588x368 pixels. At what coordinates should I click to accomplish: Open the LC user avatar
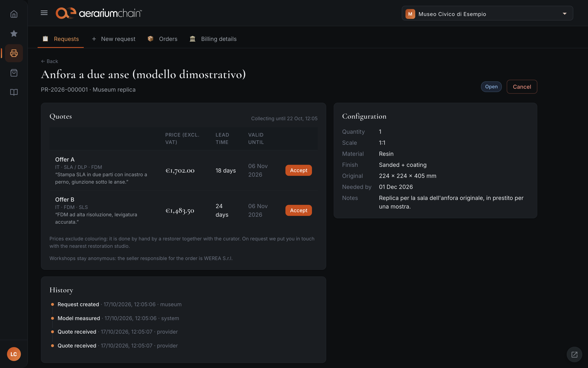pyautogui.click(x=14, y=354)
